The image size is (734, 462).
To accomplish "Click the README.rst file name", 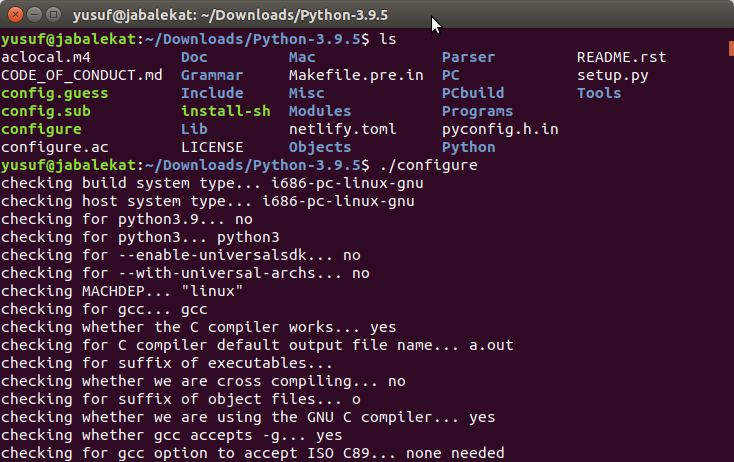I will point(622,57).
